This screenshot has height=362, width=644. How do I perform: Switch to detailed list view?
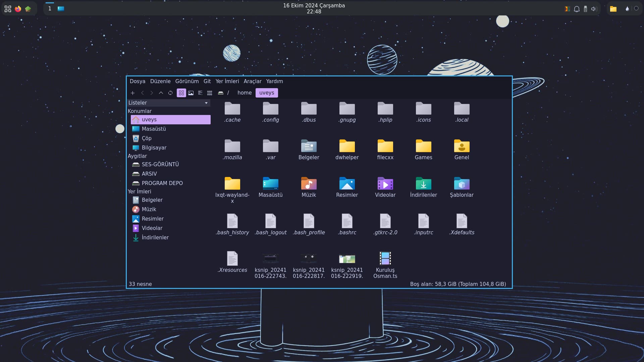tap(200, 93)
